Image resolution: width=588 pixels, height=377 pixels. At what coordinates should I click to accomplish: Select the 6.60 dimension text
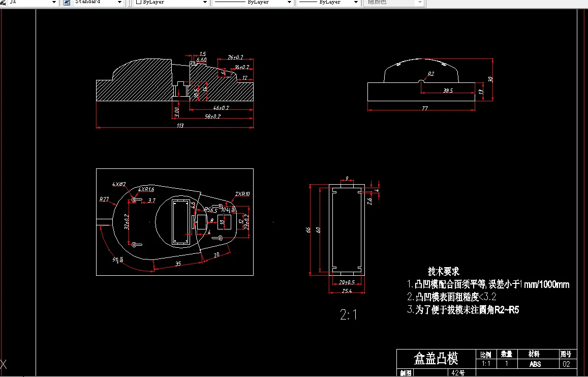pos(201,60)
